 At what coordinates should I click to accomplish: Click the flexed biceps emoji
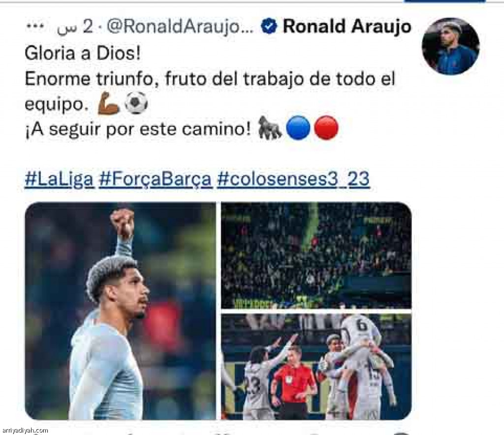click(109, 103)
